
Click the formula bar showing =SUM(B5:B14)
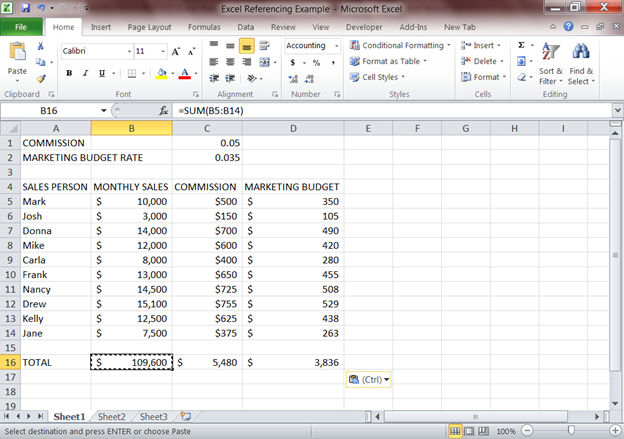(392, 110)
